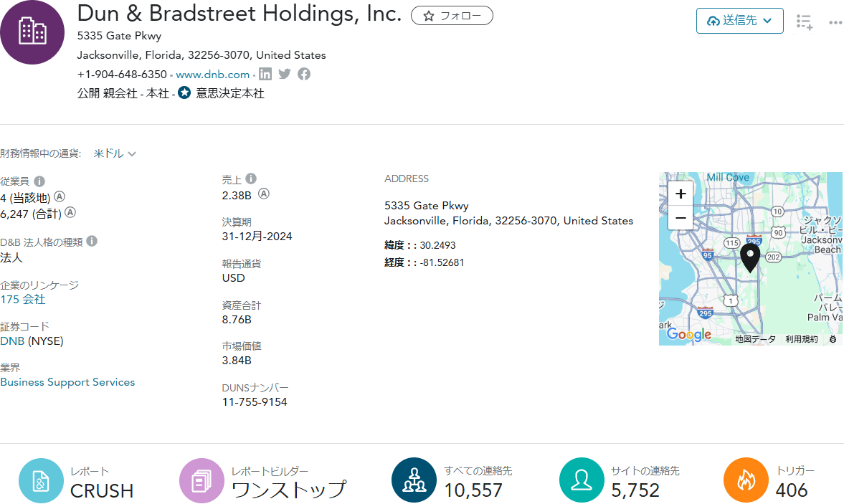Click the 10,557 contacts count

473,490
